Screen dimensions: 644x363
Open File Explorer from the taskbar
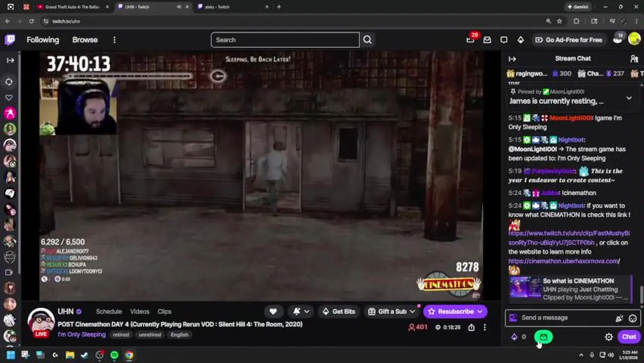tap(70, 355)
